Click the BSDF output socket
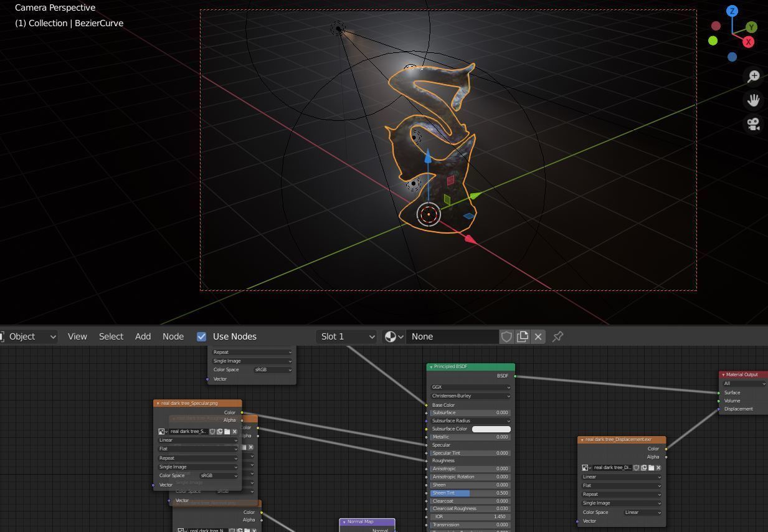Image resolution: width=768 pixels, height=532 pixels. pyautogui.click(x=515, y=376)
